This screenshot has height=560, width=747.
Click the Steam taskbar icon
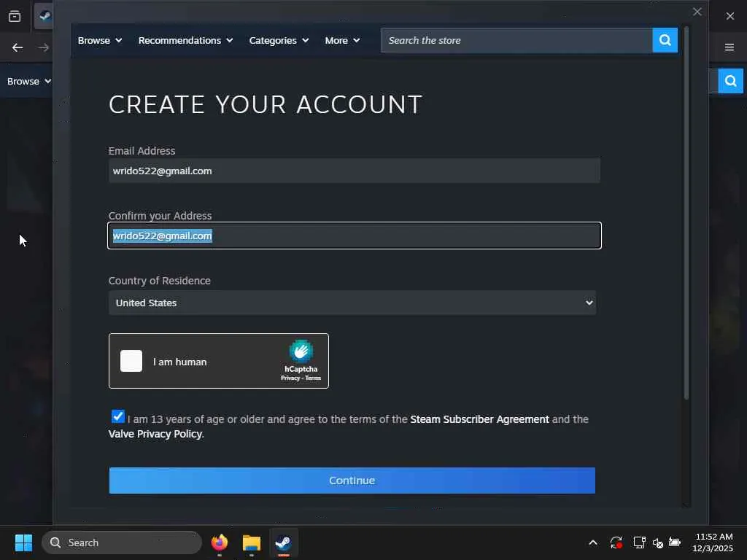click(284, 542)
